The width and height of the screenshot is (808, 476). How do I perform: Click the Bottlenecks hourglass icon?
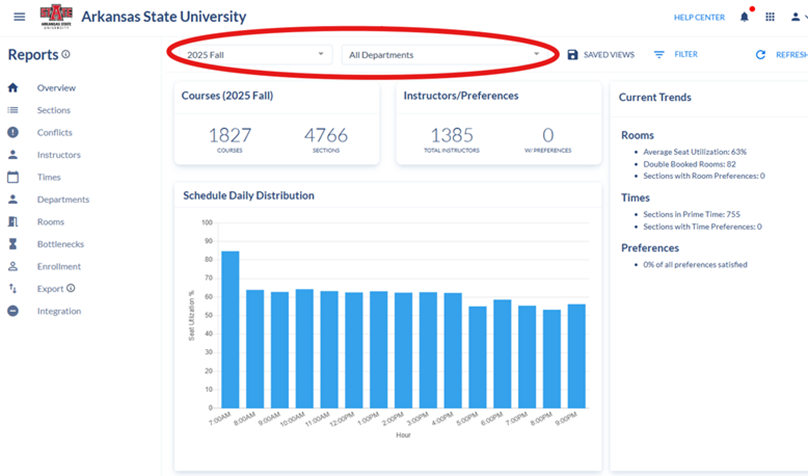point(13,244)
